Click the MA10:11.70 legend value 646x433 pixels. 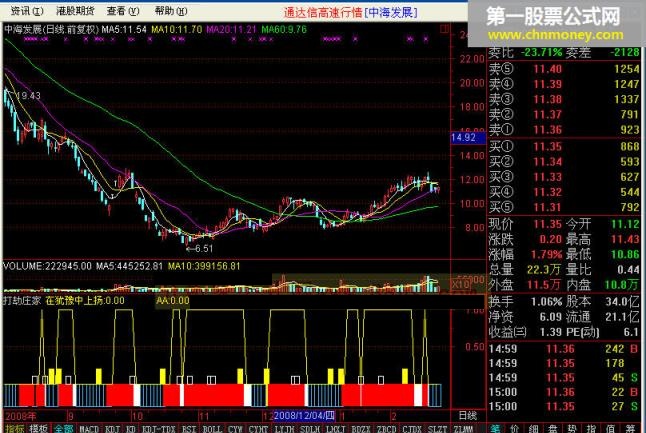(x=177, y=29)
